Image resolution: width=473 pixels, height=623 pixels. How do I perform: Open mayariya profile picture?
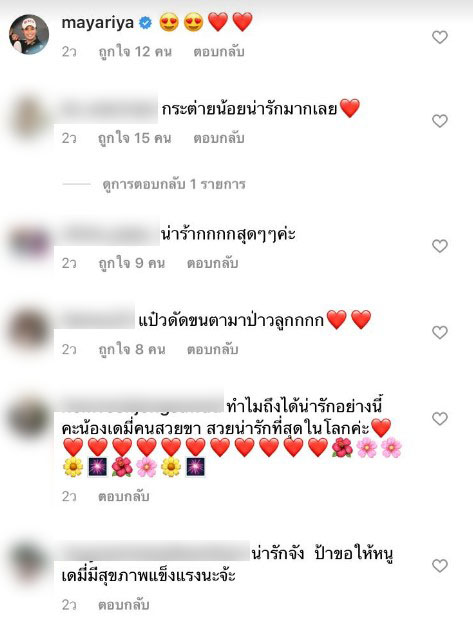(29, 35)
